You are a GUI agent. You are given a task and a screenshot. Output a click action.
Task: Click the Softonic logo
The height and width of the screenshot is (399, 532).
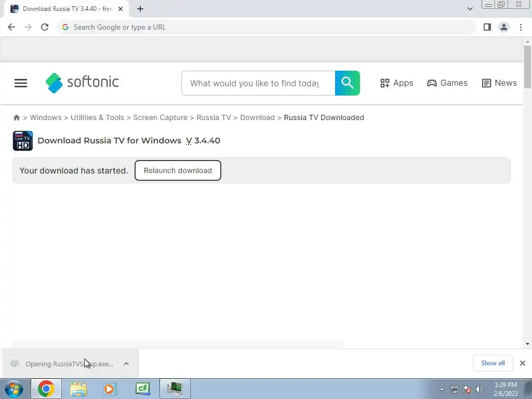(x=82, y=83)
